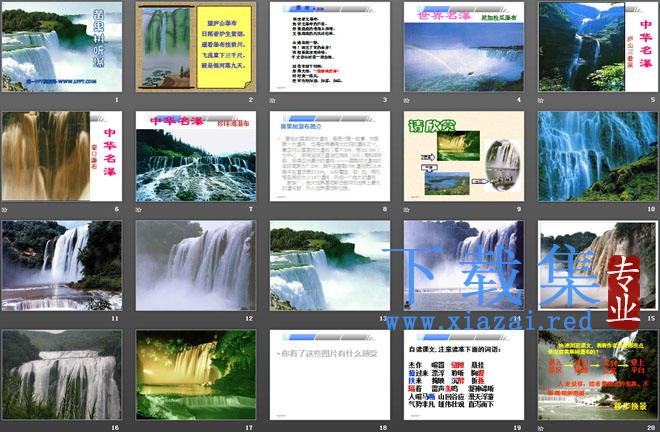Play animation icon below slide 20
The image size is (660, 432).
click(540, 428)
